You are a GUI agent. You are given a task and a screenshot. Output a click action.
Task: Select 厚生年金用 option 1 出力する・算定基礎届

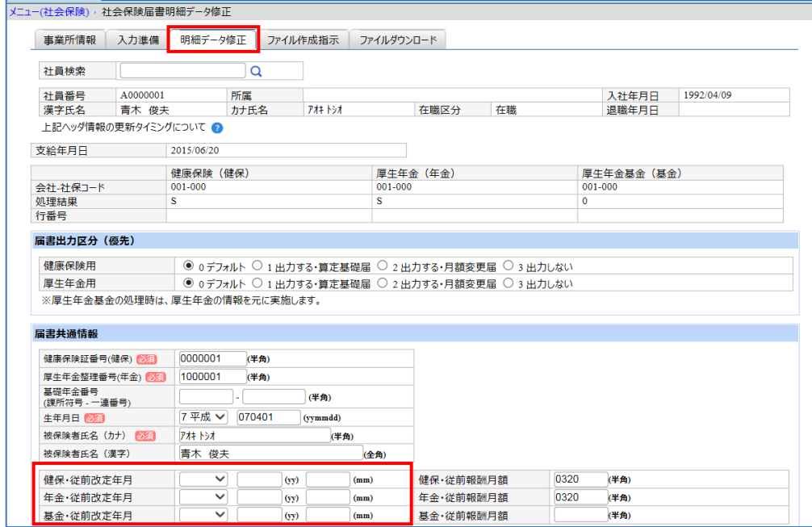(x=257, y=282)
